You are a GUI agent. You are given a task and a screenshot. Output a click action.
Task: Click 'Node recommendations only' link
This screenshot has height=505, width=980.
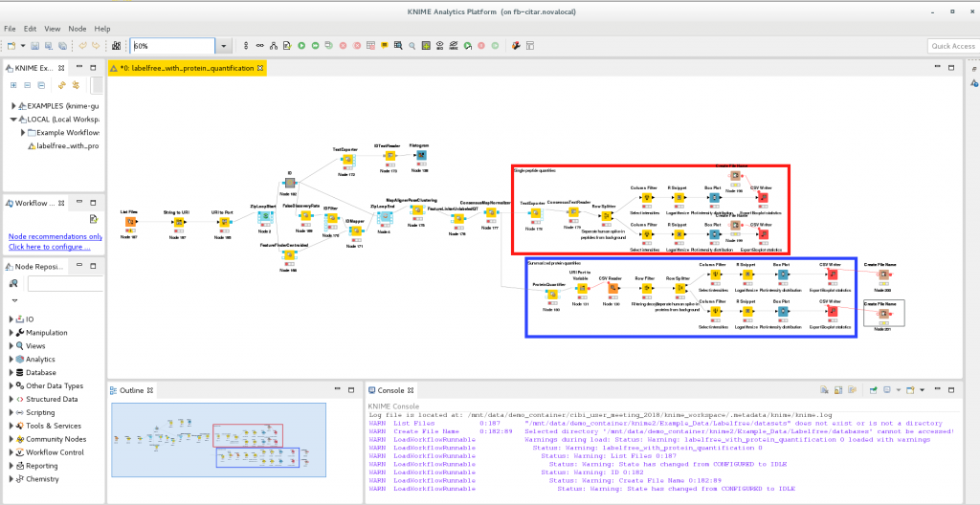(56, 237)
